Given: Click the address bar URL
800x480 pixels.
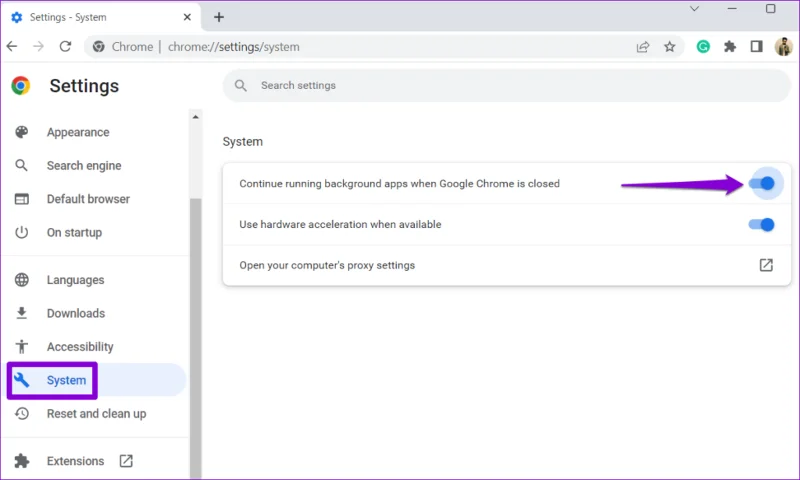Looking at the screenshot, I should [234, 47].
